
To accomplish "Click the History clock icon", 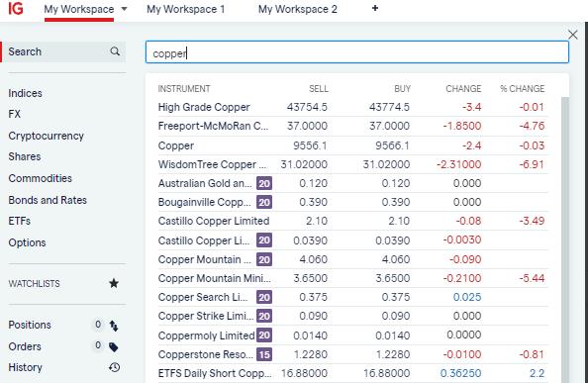I will 115,367.
